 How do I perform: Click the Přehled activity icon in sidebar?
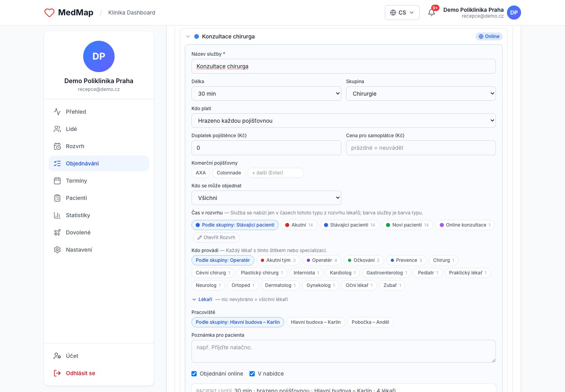tap(57, 112)
